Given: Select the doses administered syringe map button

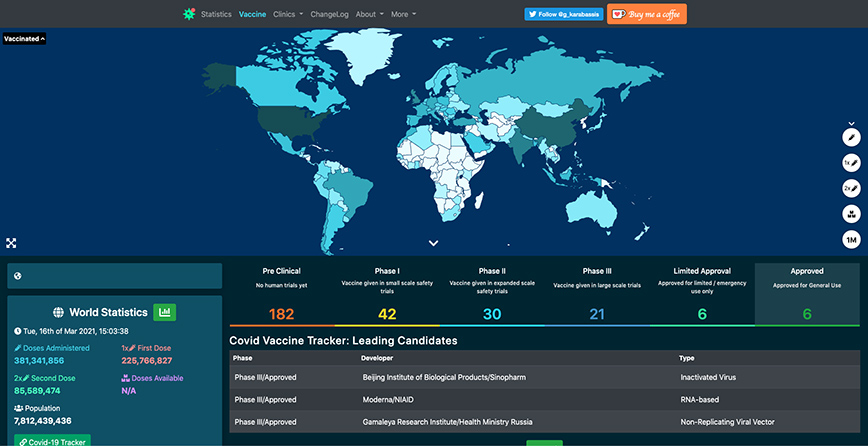Looking at the screenshot, I should tap(851, 136).
